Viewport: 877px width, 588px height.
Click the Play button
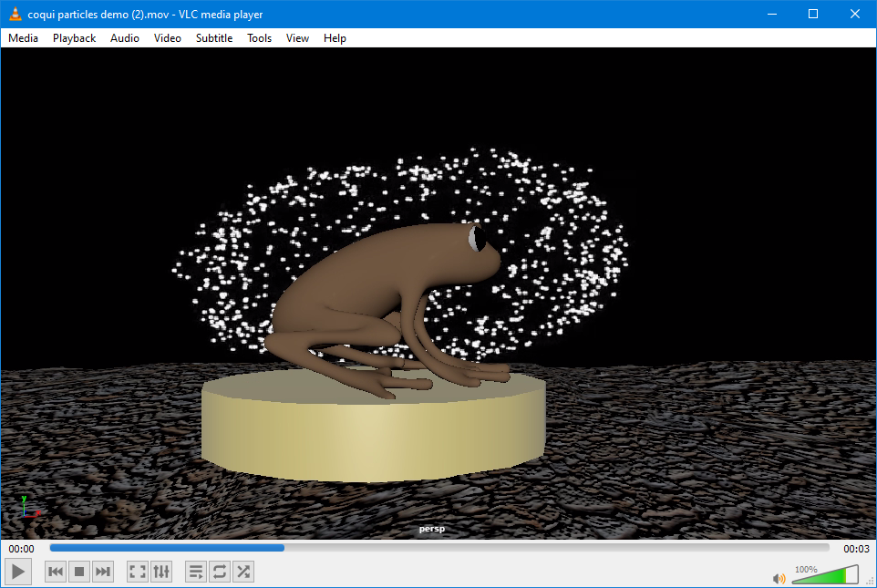tap(18, 572)
